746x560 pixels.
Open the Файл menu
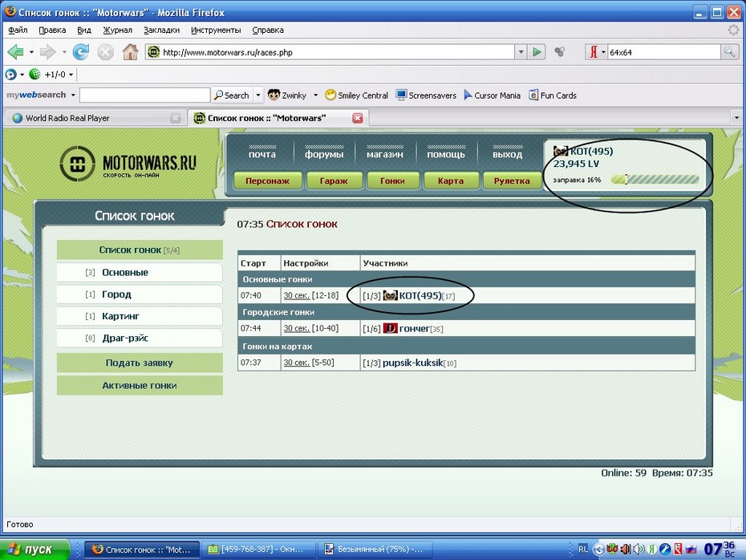tap(18, 30)
